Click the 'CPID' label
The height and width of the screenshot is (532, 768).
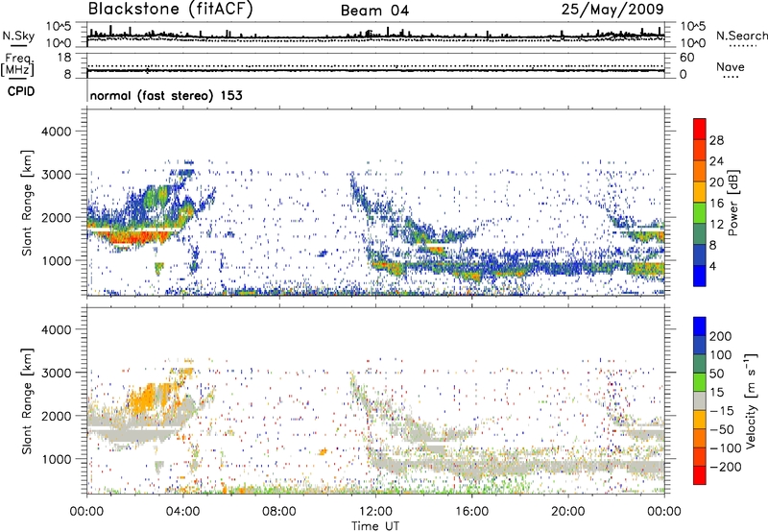tap(21, 91)
